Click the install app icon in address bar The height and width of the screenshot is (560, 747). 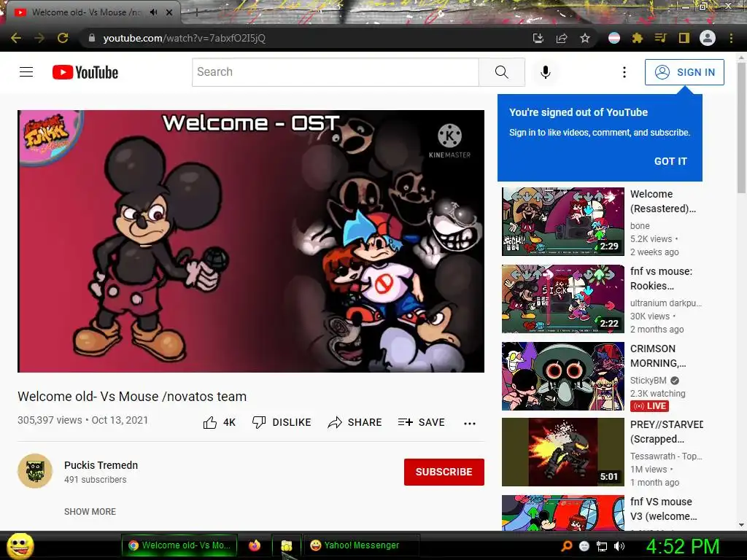coord(538,38)
